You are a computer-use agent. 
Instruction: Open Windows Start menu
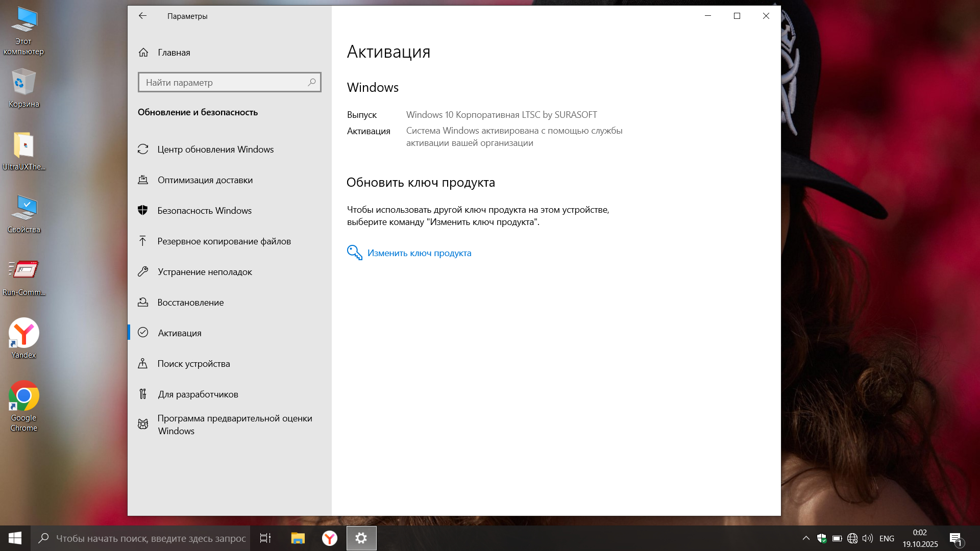(x=15, y=538)
